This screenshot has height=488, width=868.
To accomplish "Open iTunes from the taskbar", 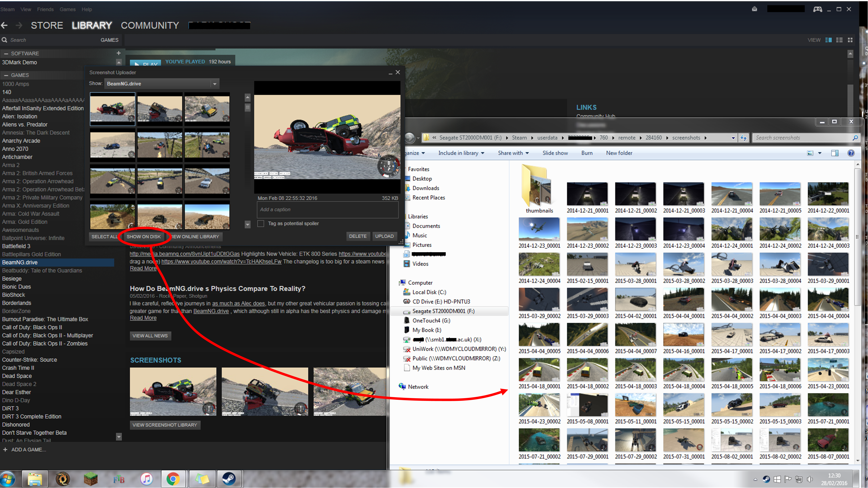I will point(147,479).
